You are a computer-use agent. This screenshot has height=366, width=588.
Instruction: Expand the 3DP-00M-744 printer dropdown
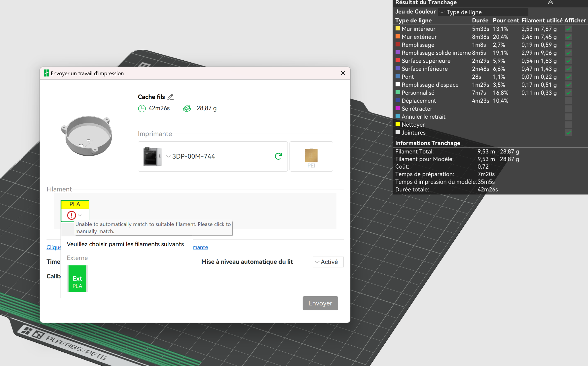pos(169,156)
